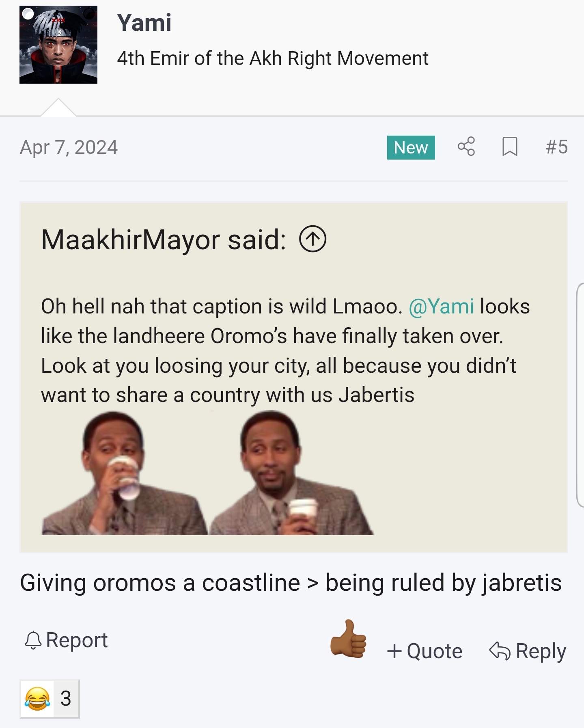View the reaction count of 3
Image resolution: width=584 pixels, height=728 pixels.
click(66, 698)
